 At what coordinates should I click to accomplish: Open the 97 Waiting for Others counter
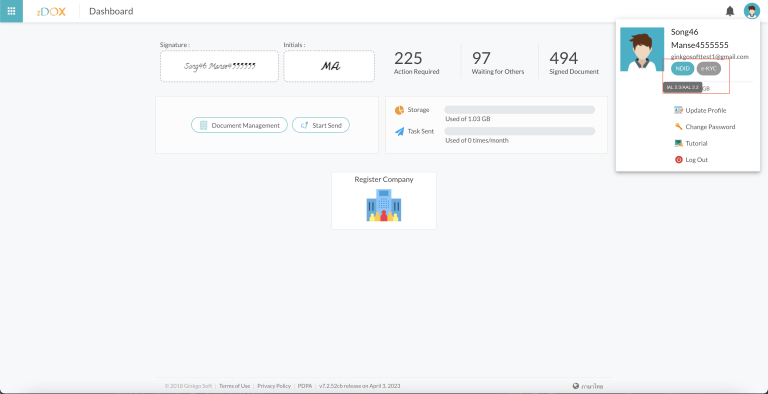click(x=498, y=63)
